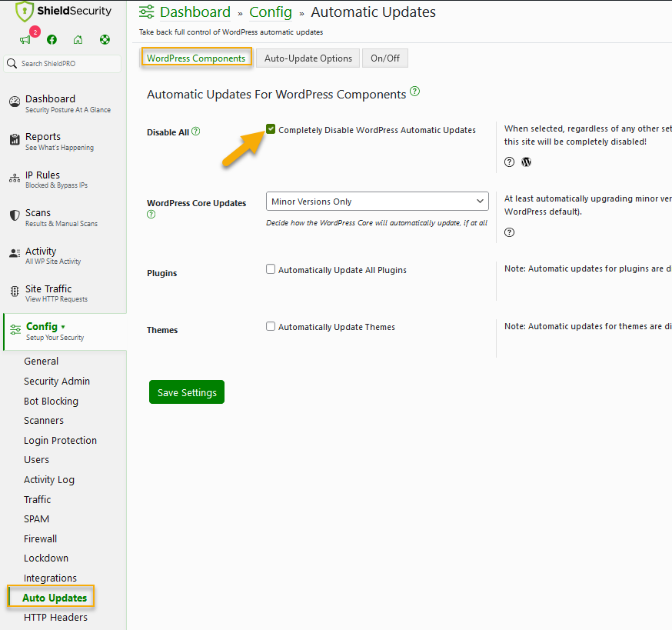Open help icon beside Disable All label
Screen dimensions: 672x630
pyautogui.click(x=196, y=132)
